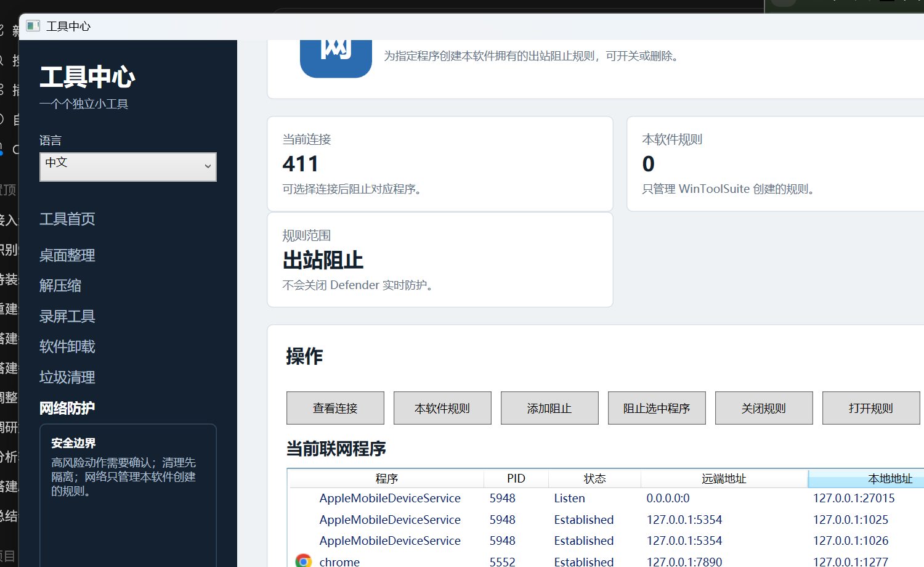Click the 当前连接 411 count card
This screenshot has width=924, height=567.
coord(440,164)
